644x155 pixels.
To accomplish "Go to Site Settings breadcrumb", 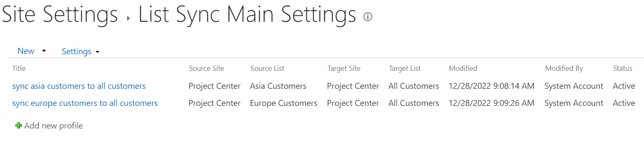I will 60,15.
